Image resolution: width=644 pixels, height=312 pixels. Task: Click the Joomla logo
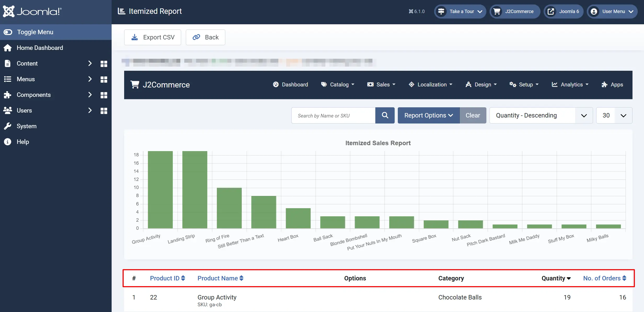32,11
